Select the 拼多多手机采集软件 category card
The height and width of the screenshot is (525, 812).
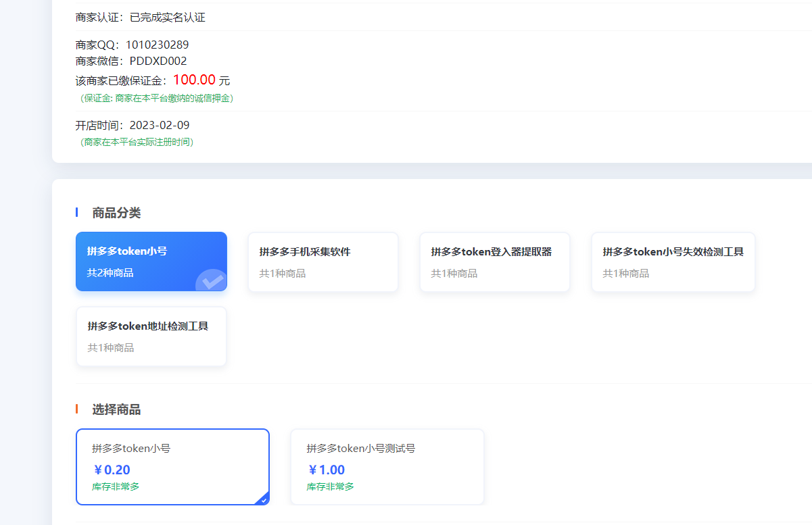coord(323,262)
